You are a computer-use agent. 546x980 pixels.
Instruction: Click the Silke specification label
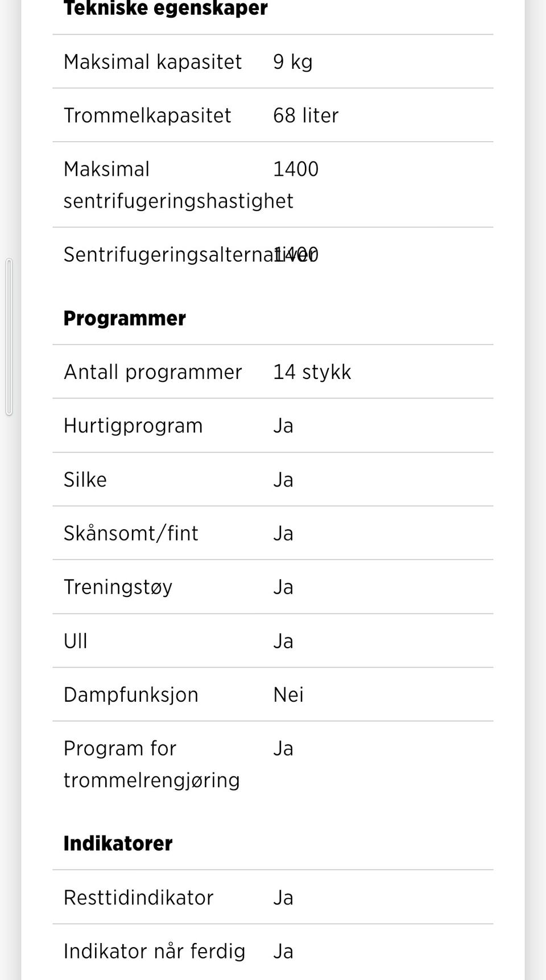click(85, 479)
